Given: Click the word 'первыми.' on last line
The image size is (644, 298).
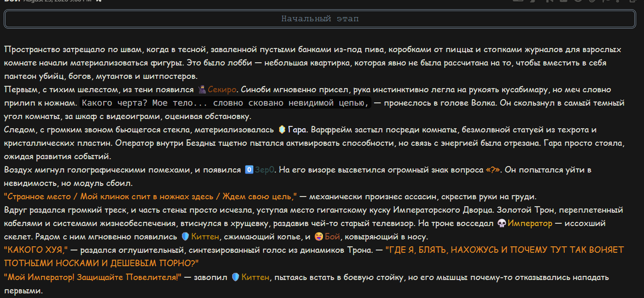Looking at the screenshot, I should (23, 291).
